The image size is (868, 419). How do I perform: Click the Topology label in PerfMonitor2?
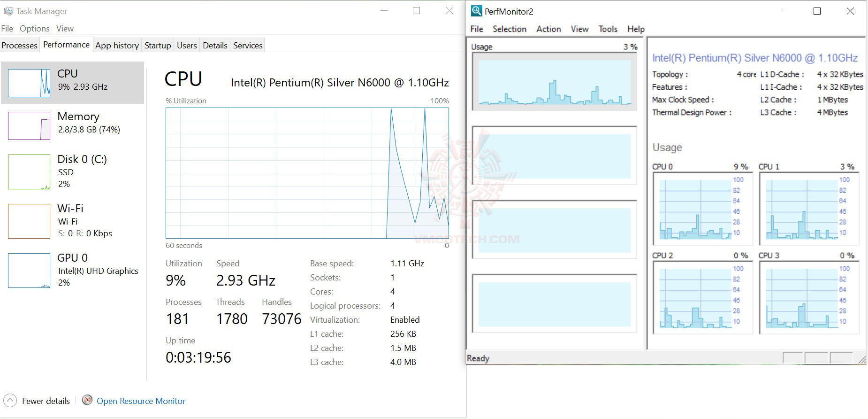[670, 74]
